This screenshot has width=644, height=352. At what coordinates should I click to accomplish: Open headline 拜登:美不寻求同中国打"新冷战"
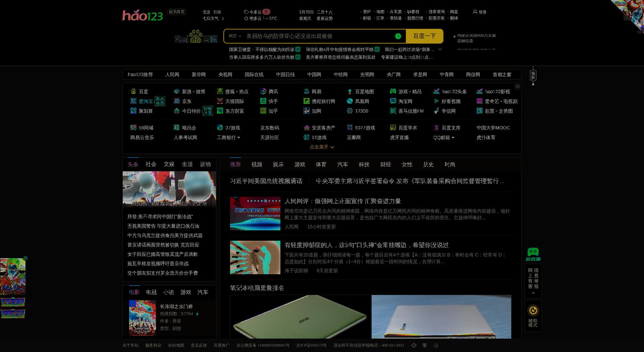pos(160,217)
